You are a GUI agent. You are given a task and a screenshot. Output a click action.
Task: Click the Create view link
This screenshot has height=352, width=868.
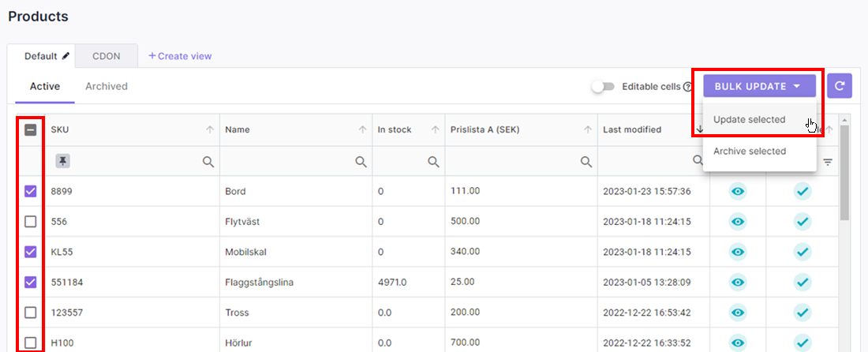click(180, 56)
